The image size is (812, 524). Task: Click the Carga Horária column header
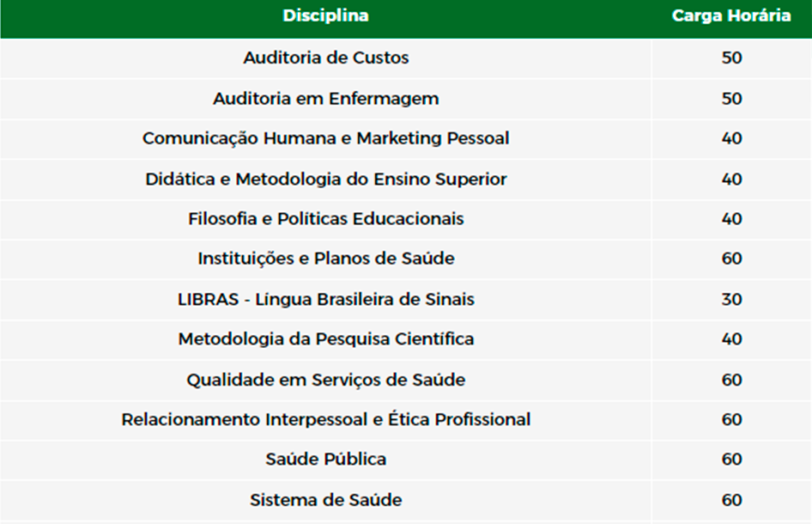click(731, 15)
